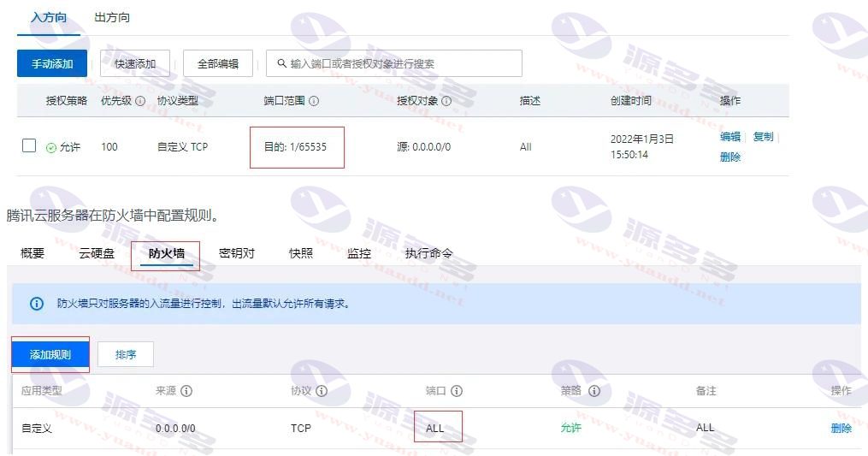Screen dimensions: 868x456
Task: Select the 入方向 tab
Action: 48,17
